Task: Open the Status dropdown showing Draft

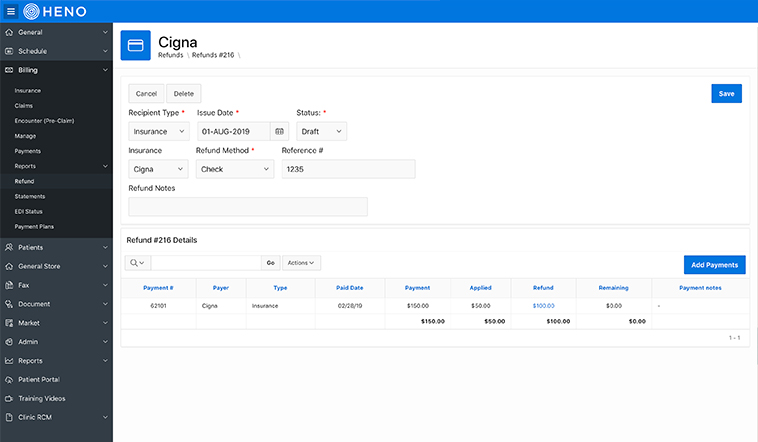Action: point(321,132)
